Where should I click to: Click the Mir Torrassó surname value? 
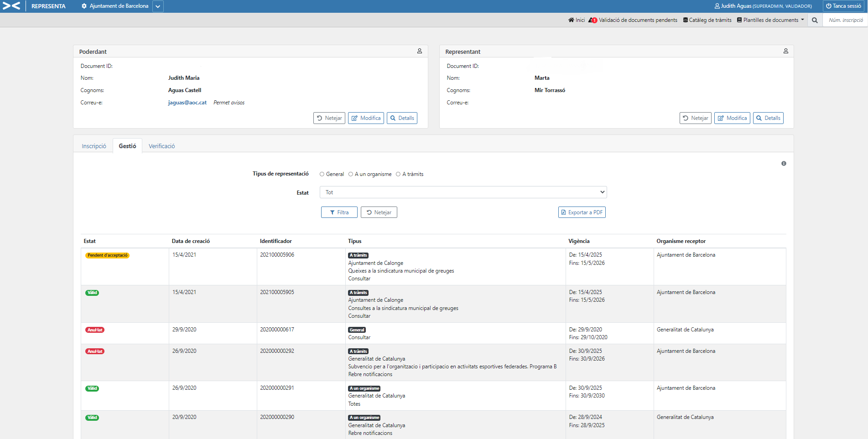[550, 90]
